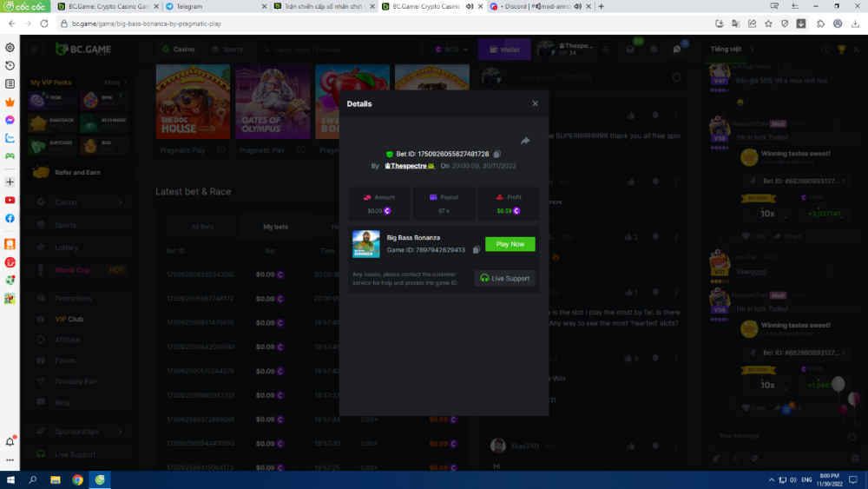Open Thespectre user profile link
This screenshot has width=868, height=489.
[408, 165]
